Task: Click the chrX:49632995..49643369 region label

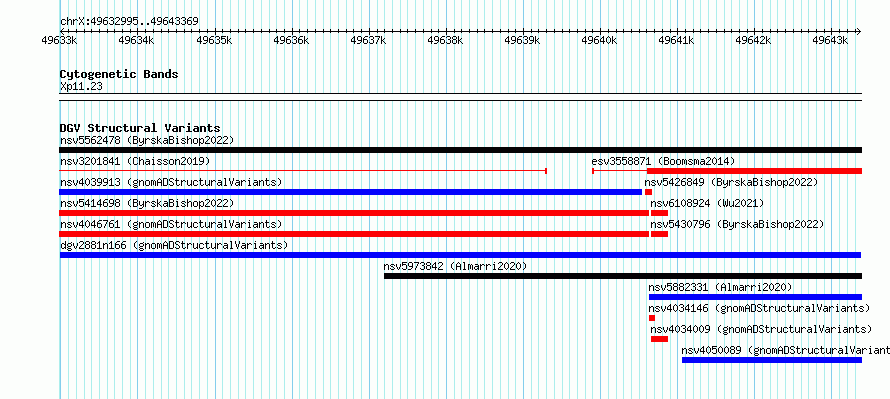Action: pyautogui.click(x=129, y=22)
